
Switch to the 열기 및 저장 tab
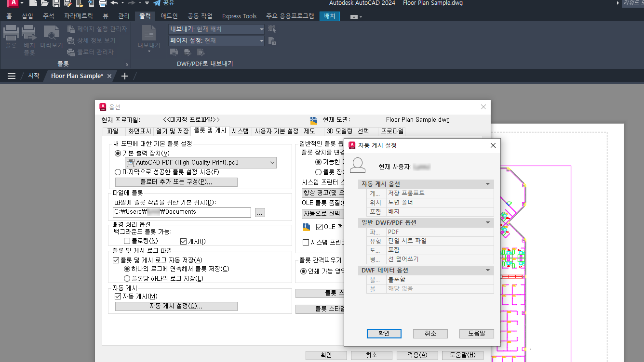pos(173,131)
